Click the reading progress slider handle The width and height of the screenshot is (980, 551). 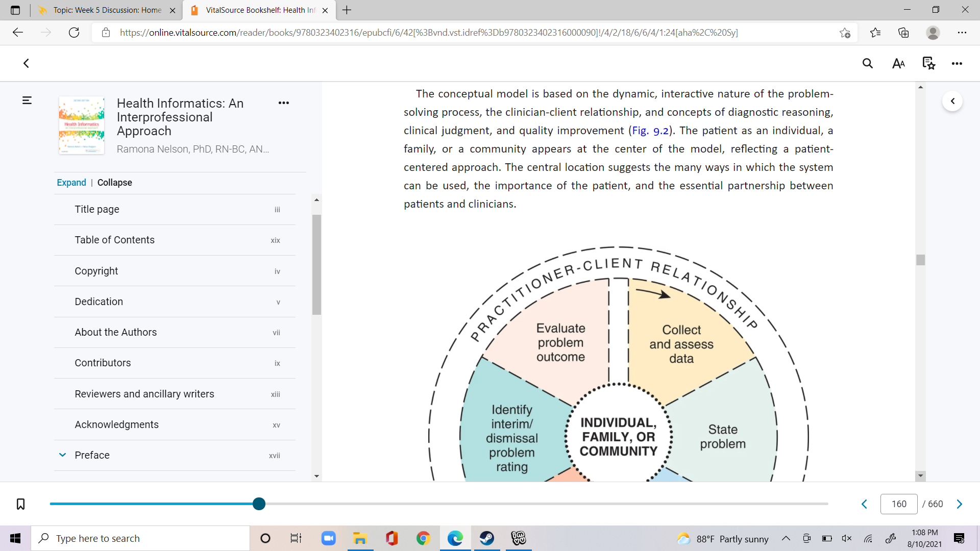click(x=259, y=504)
